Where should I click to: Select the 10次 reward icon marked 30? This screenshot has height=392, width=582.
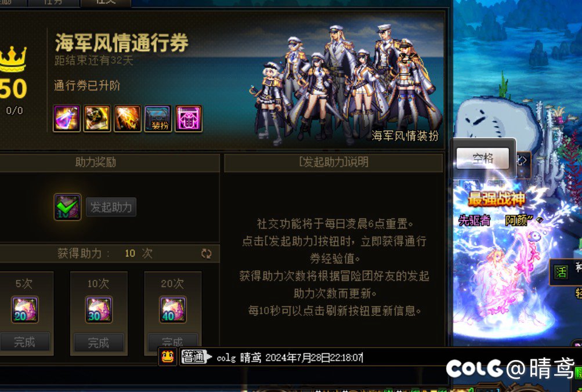click(99, 309)
